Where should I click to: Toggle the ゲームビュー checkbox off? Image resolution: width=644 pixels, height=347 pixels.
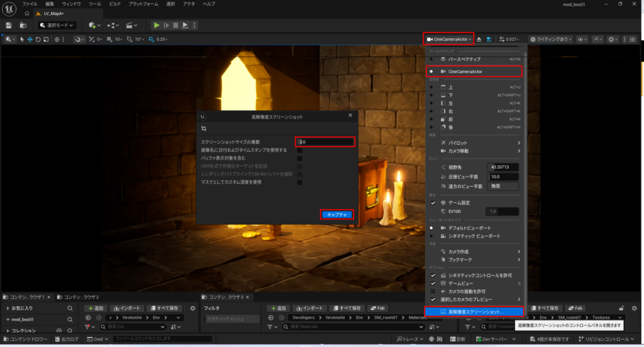[x=433, y=284]
